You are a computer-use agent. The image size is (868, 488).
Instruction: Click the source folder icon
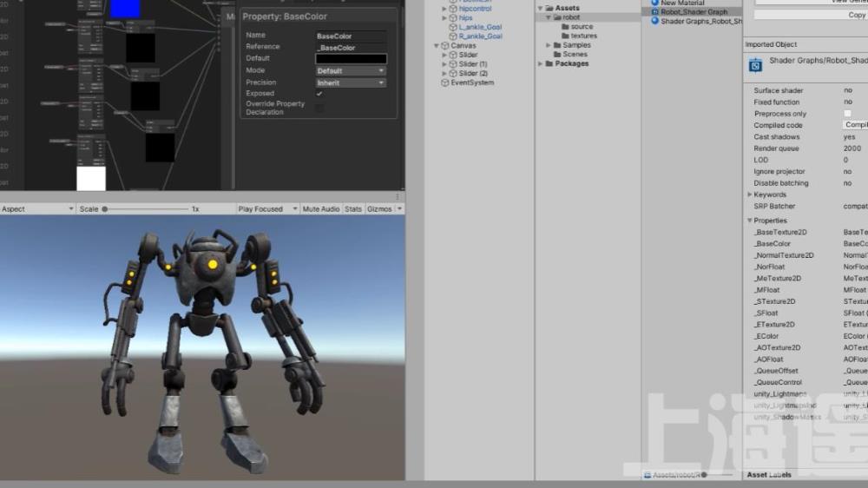565,27
